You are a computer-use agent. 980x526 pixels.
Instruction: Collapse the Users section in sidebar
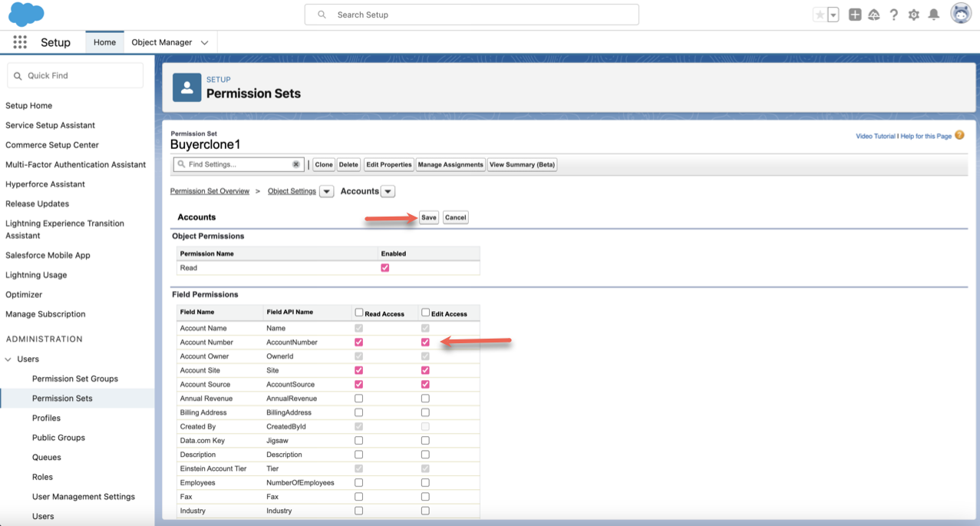point(9,359)
